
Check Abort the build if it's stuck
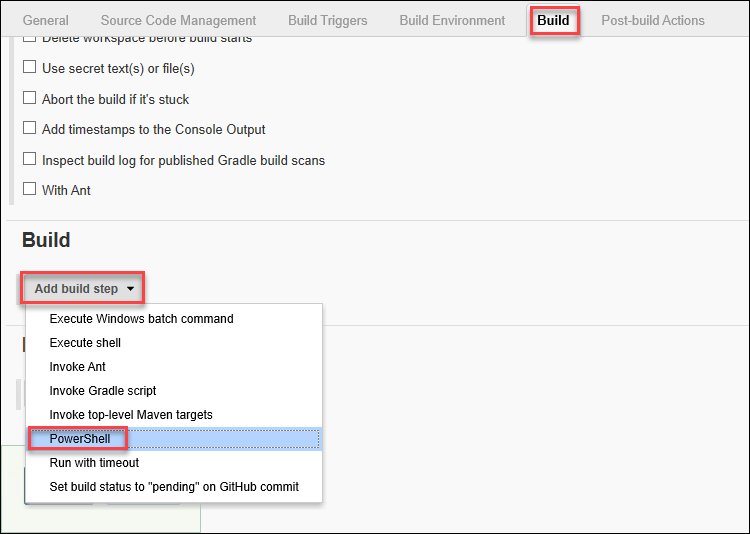[x=30, y=98]
